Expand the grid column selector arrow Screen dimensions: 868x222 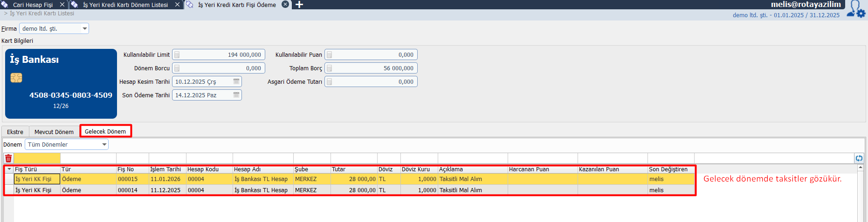[9, 169]
